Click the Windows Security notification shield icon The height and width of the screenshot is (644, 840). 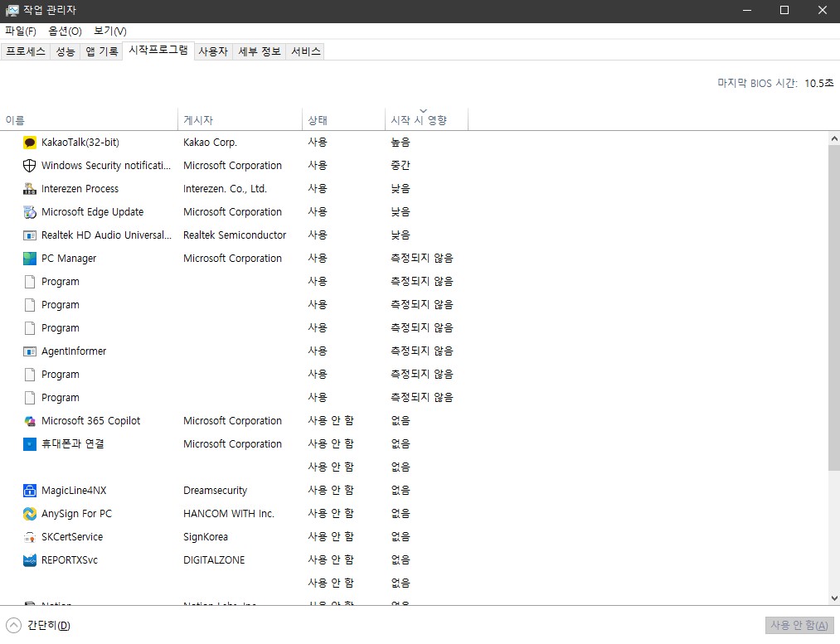(x=29, y=165)
